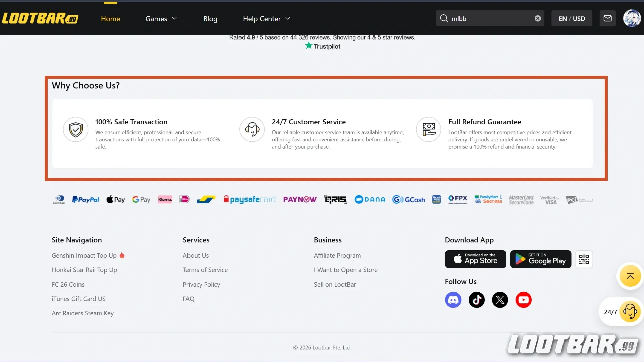Image resolution: width=644 pixels, height=362 pixels.
Task: Click the PCI security logo
Action: pos(579,200)
